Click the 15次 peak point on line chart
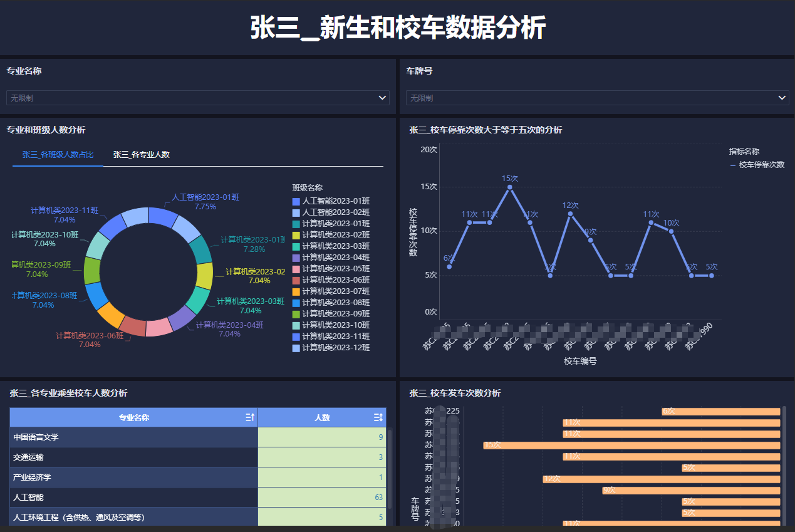This screenshot has width=795, height=532. [510, 187]
